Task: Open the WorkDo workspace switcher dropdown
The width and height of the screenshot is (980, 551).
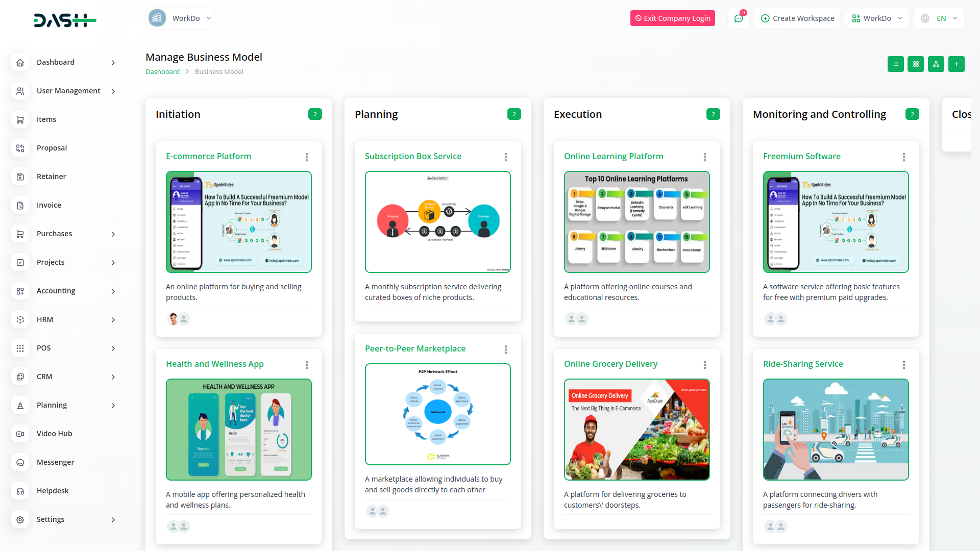Action: (877, 18)
